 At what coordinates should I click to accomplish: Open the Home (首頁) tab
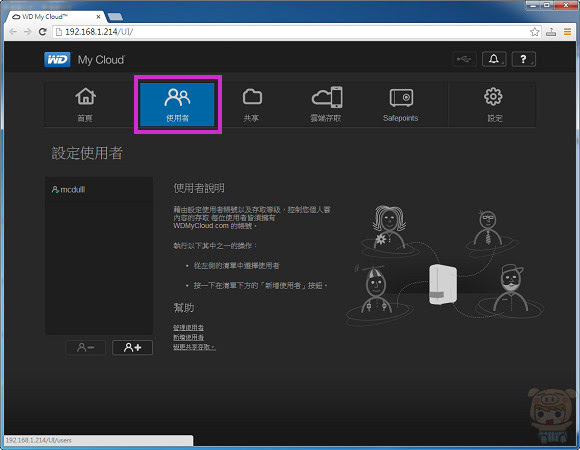(x=85, y=105)
